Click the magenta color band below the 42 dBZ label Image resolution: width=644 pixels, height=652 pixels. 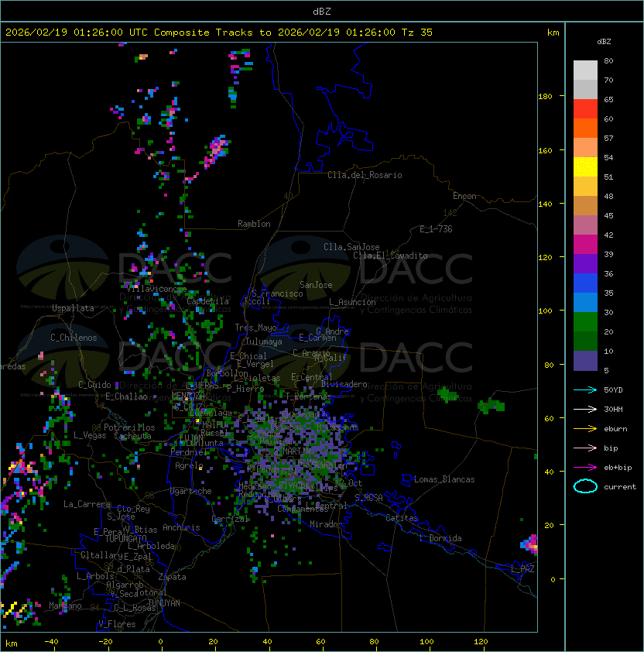tap(585, 245)
